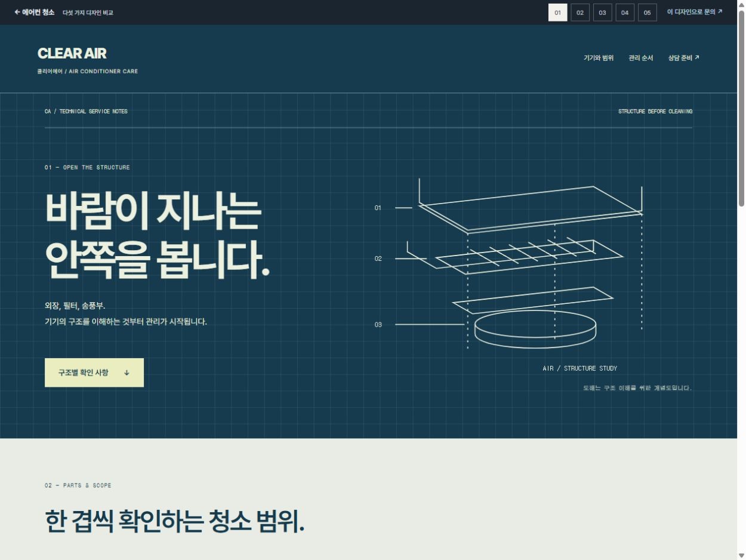This screenshot has width=746, height=560.
Task: Click the 외장, 필터, 송풍부 text line
Action: tap(75, 306)
